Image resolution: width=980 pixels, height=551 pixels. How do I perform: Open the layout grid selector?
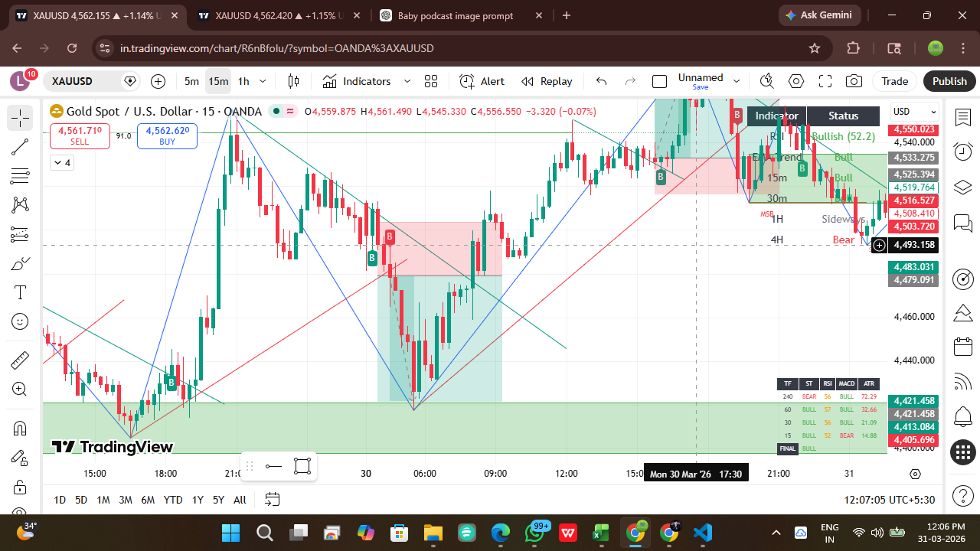click(x=431, y=81)
